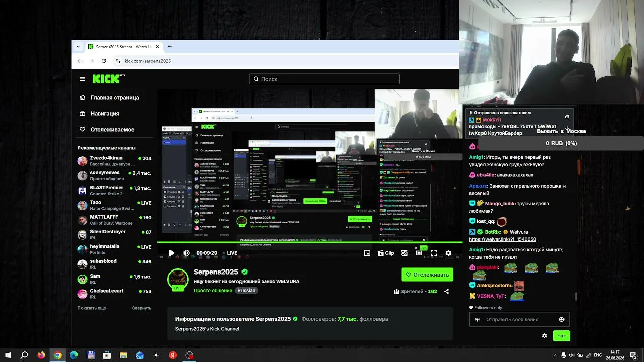The image size is (644, 362).
Task: Open heyimnatalia recommended channel
Action: point(115,249)
